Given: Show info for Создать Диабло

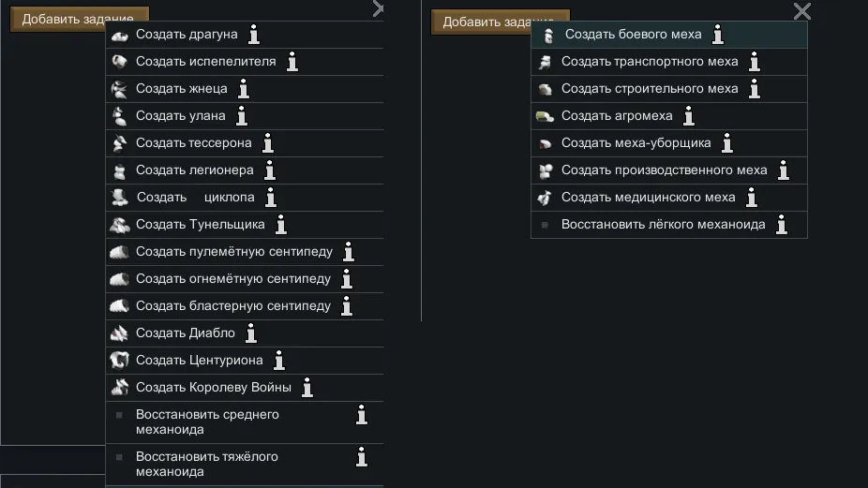Looking at the screenshot, I should (x=250, y=333).
